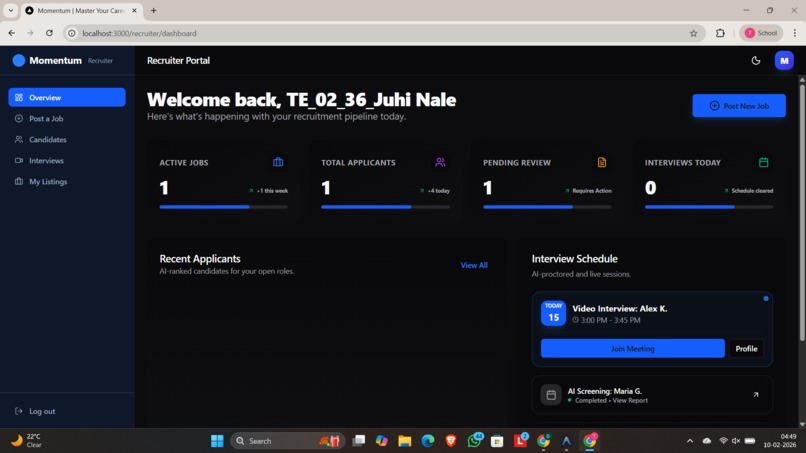Click Video Interview: Alex K. title
This screenshot has width=806, height=453.
pos(619,309)
